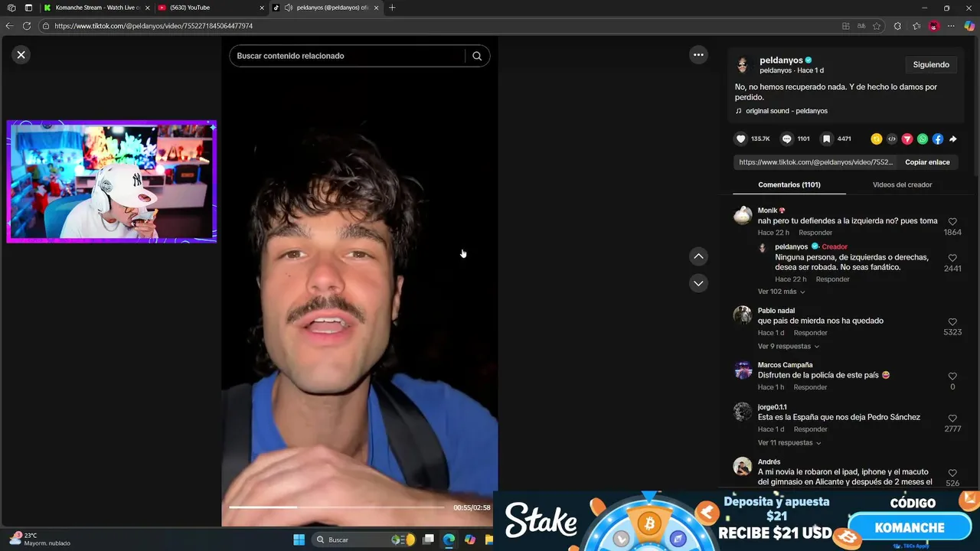Get embed code via the </> icon
Screen dimensions: 980x551
[x=892, y=139]
